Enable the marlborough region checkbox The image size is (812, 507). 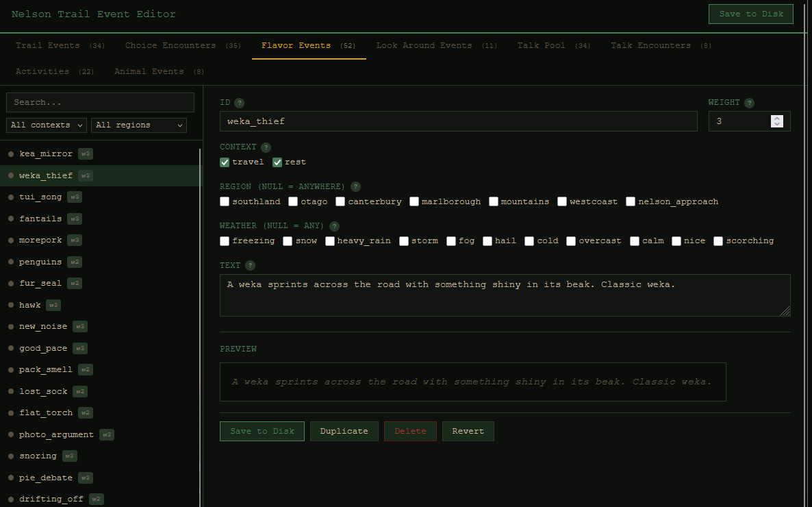click(x=414, y=201)
